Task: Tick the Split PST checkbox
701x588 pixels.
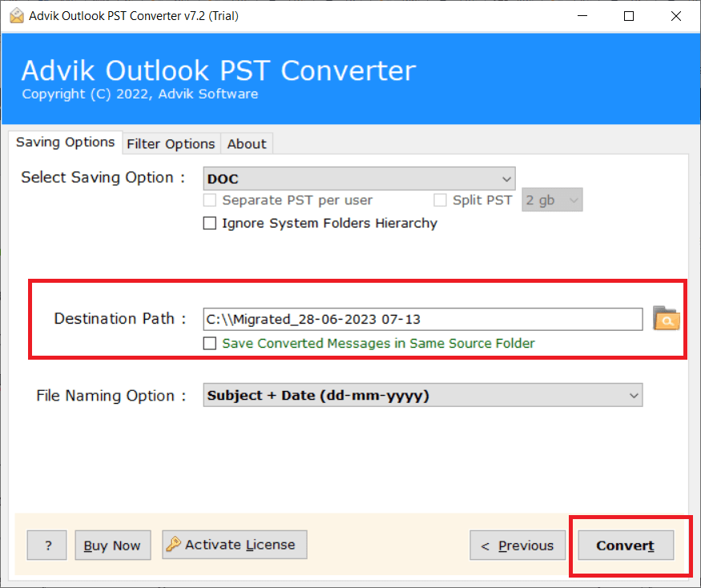Action: 440,200
